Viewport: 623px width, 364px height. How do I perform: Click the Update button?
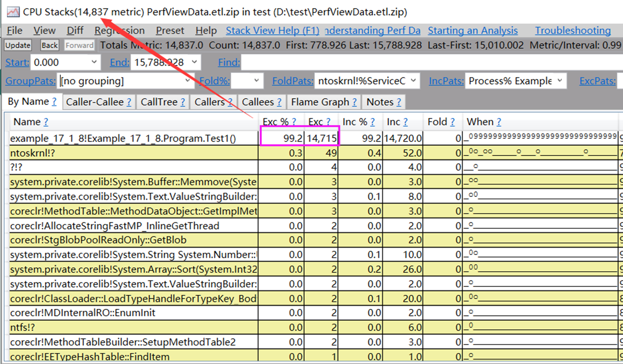(x=17, y=45)
